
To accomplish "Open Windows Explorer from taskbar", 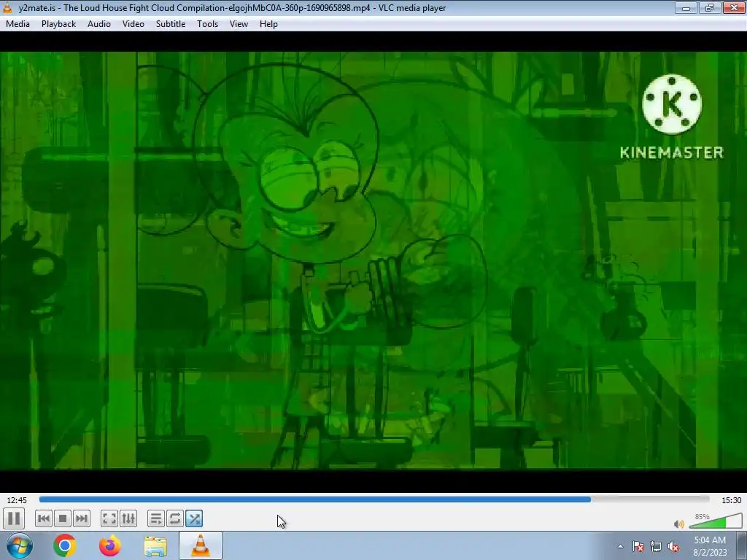I will click(x=155, y=545).
